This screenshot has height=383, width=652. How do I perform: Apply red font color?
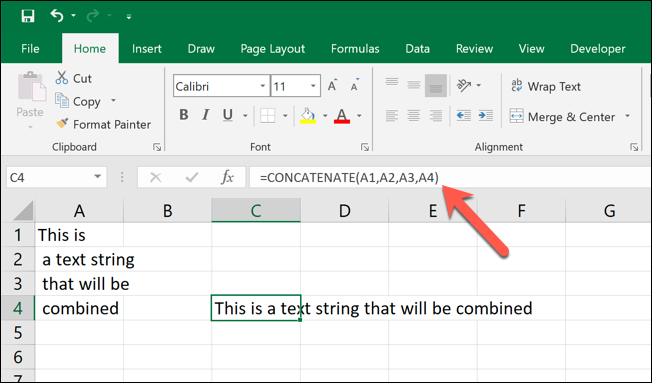tap(342, 115)
